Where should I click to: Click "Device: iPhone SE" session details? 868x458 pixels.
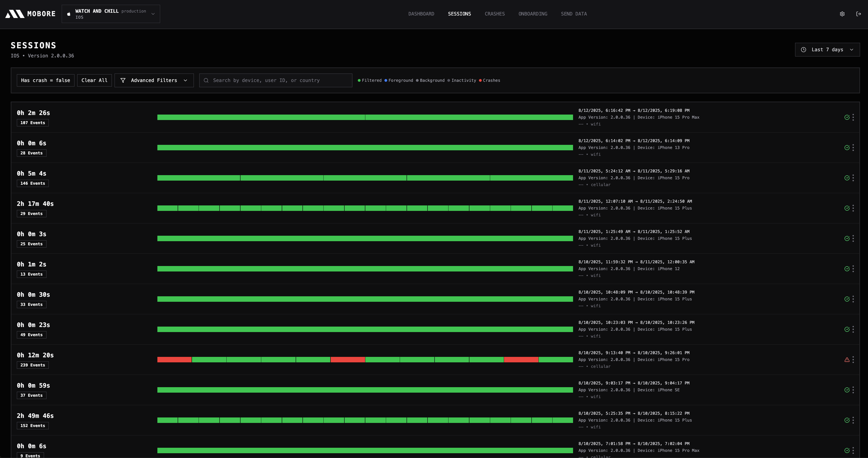click(x=658, y=390)
